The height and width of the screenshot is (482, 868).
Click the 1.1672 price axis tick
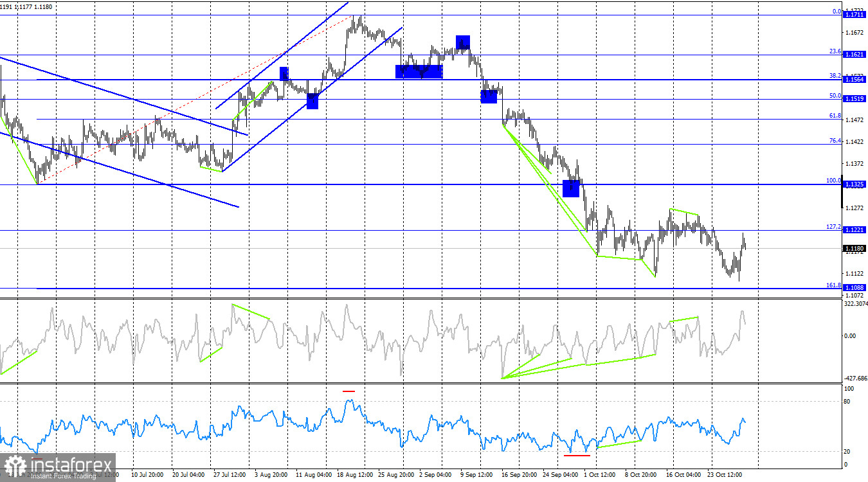coord(854,32)
